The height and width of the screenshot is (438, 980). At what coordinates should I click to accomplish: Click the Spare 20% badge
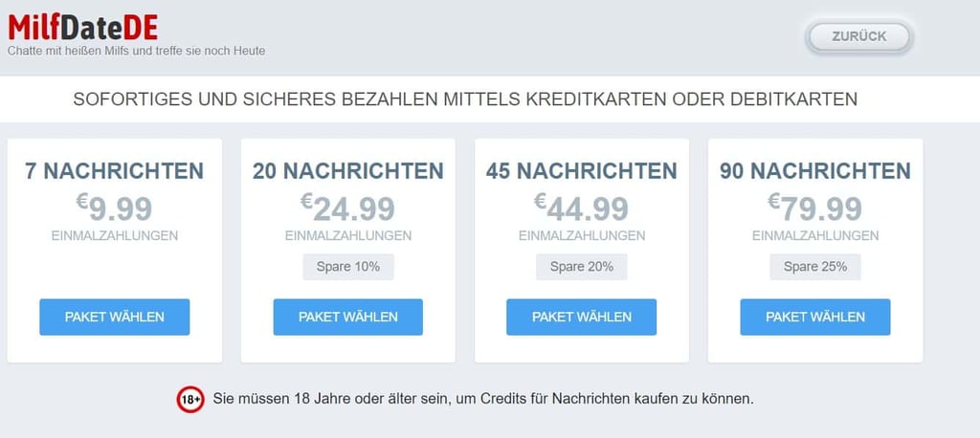coord(581,267)
